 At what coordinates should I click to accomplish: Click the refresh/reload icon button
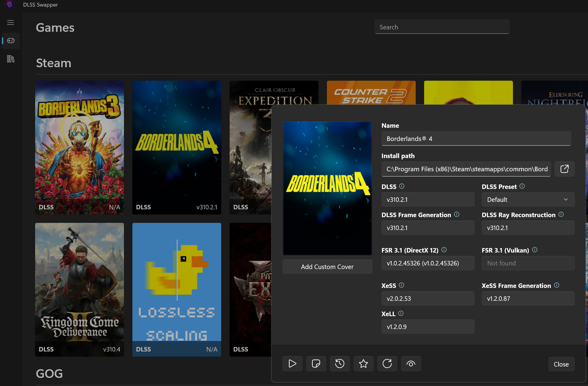(x=387, y=364)
